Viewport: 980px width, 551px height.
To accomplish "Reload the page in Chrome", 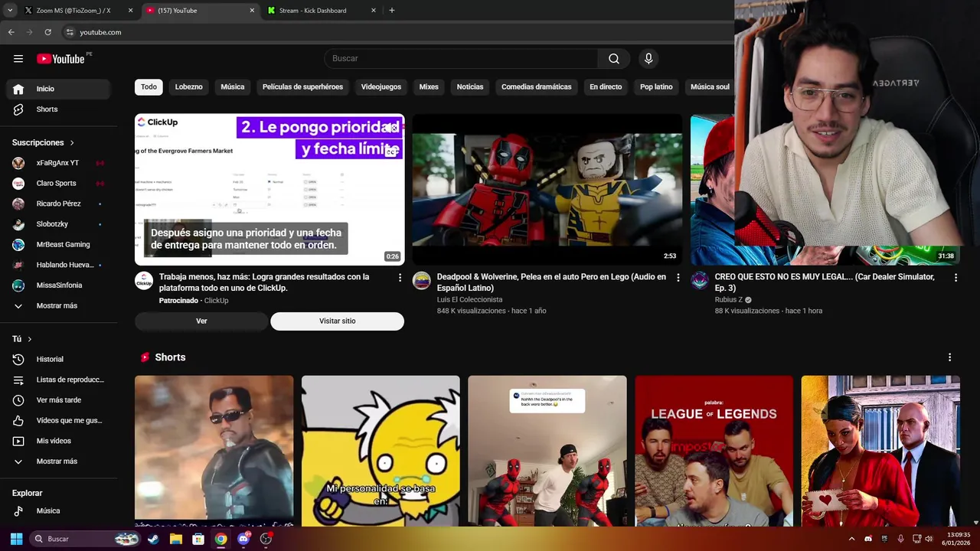I will pyautogui.click(x=47, y=32).
